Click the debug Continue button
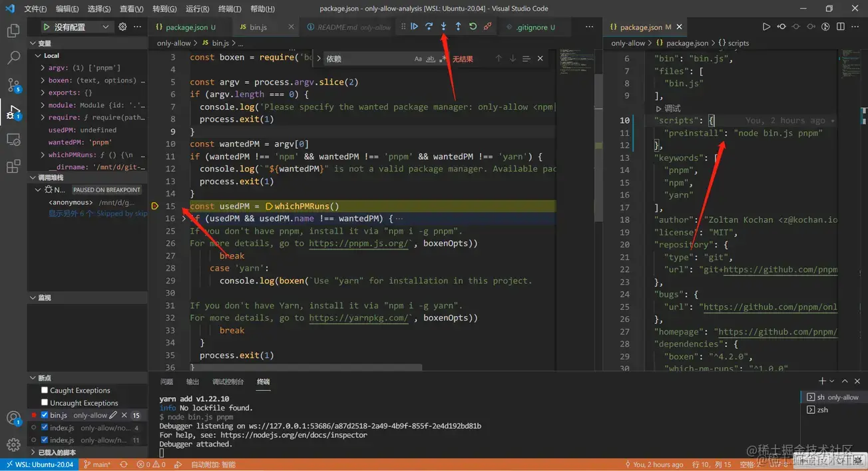Viewport: 868px width, 471px height. point(414,27)
